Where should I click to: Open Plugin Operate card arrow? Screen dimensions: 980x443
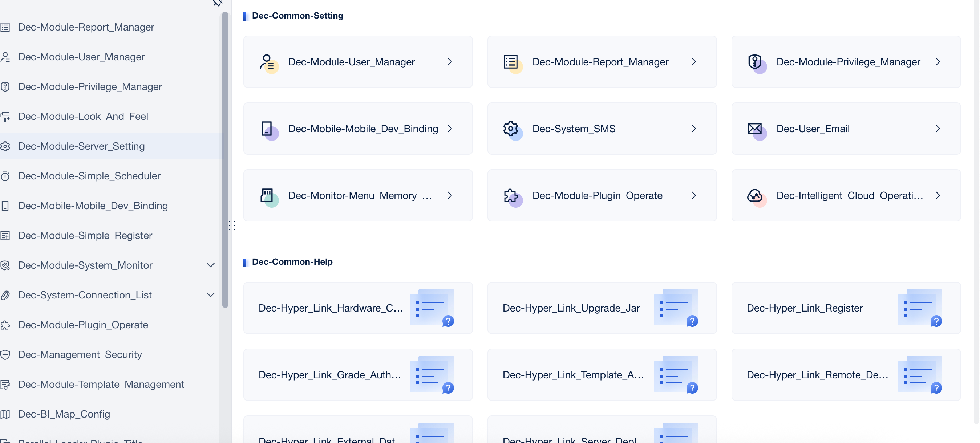693,195
